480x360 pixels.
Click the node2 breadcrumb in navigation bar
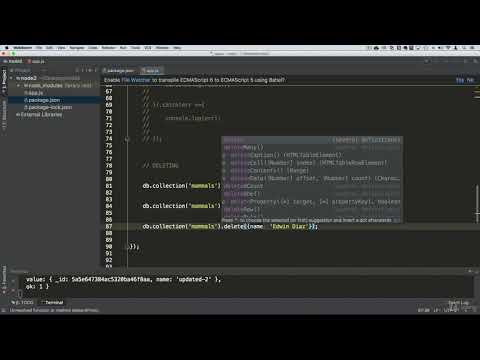13,61
